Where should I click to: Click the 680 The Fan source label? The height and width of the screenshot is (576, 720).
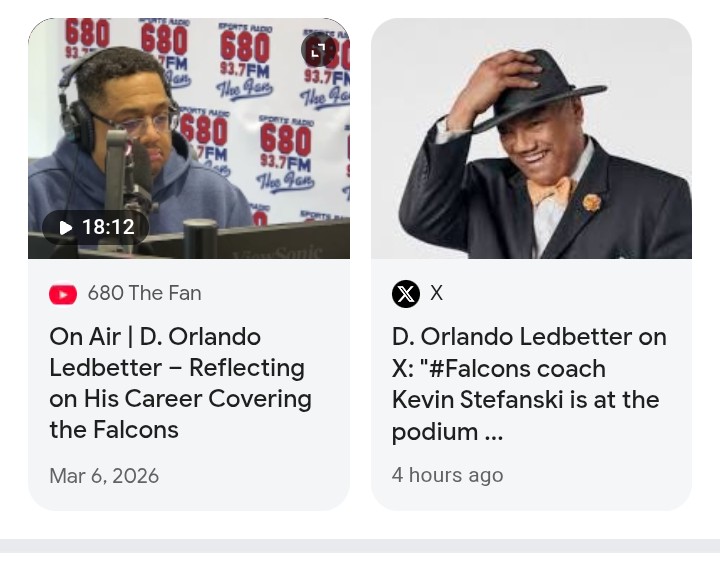pyautogui.click(x=145, y=293)
